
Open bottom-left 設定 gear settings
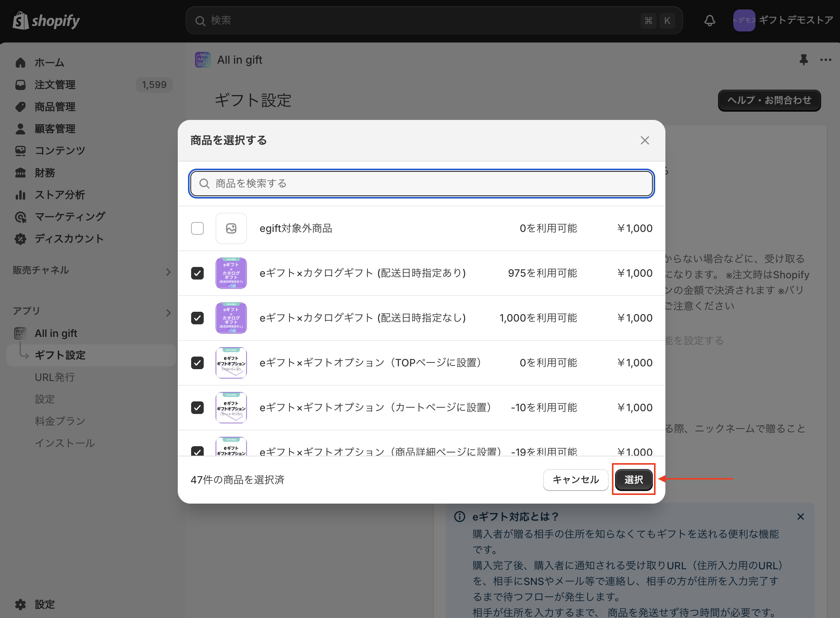[x=20, y=604]
